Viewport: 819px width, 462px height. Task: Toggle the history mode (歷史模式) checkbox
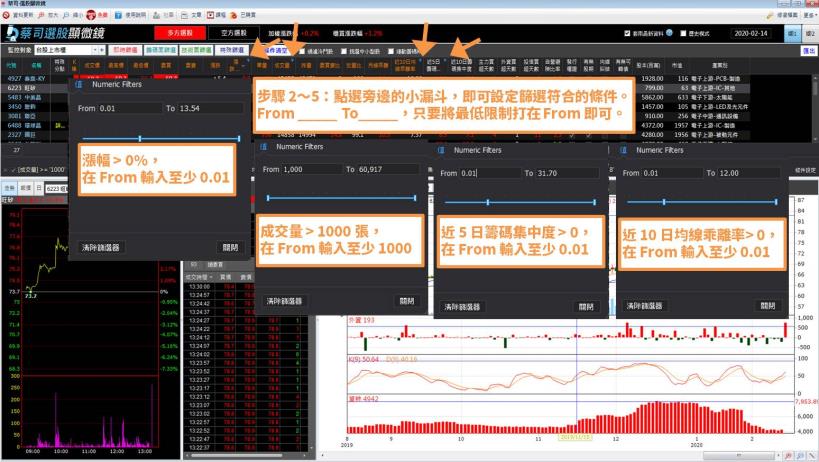pyautogui.click(x=683, y=33)
